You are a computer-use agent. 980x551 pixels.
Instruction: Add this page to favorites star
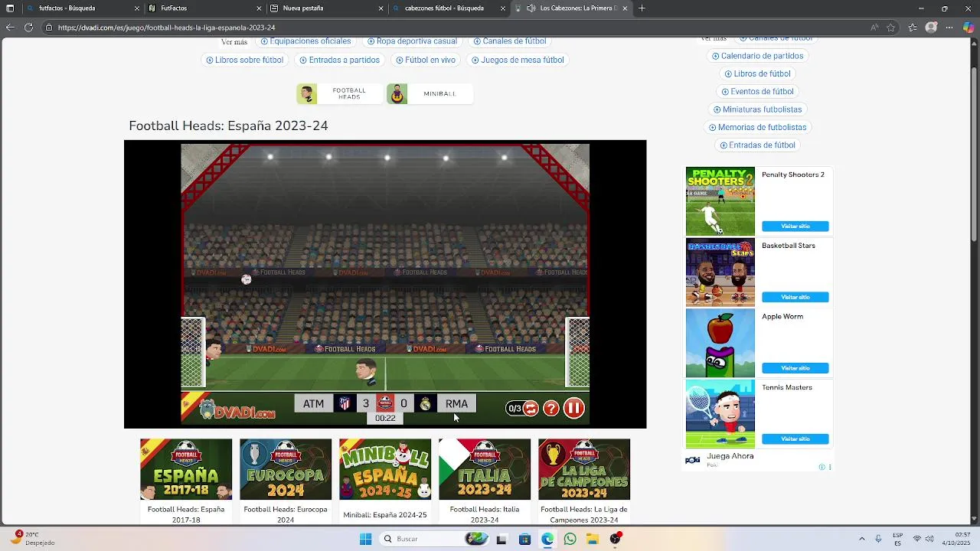891,28
